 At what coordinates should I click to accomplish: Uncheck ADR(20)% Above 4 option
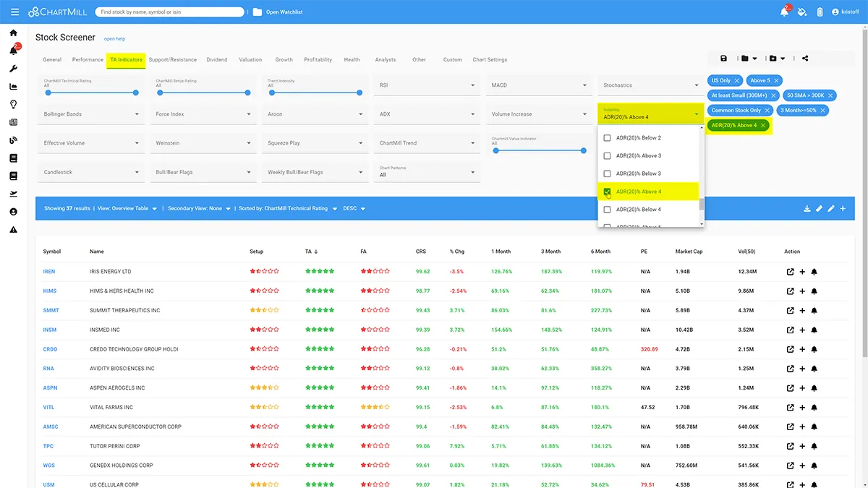pos(608,192)
